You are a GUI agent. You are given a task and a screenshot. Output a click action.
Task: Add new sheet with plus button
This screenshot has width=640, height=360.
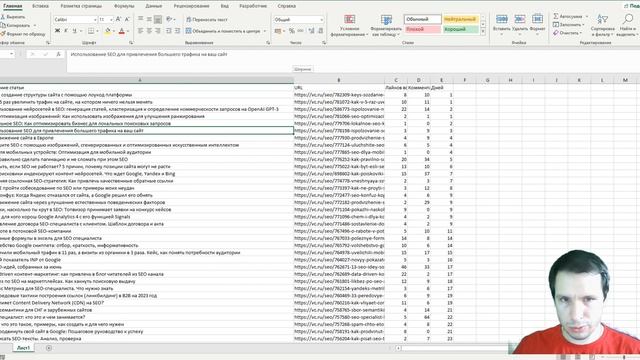pyautogui.click(x=49, y=348)
